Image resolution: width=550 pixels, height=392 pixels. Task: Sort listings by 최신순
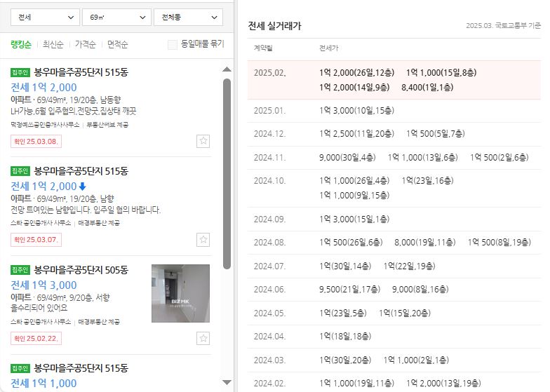point(53,44)
